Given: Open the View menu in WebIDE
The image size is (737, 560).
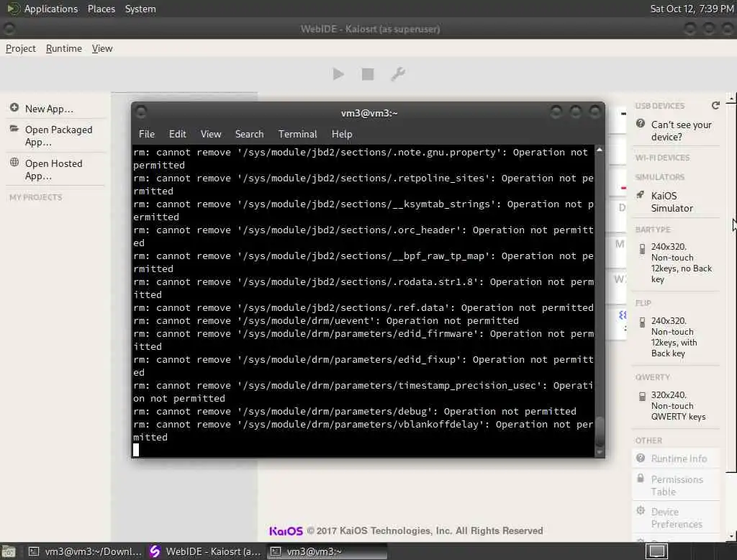Looking at the screenshot, I should [x=102, y=48].
